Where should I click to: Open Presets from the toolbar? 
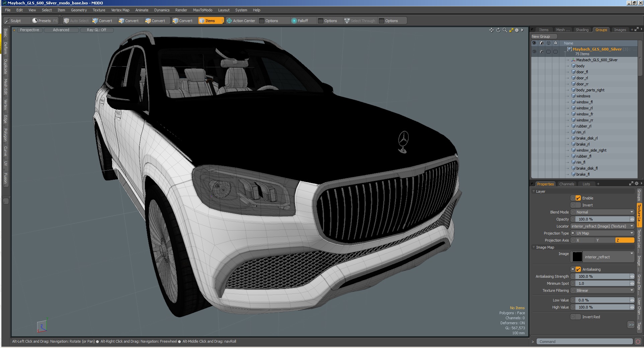pos(45,21)
